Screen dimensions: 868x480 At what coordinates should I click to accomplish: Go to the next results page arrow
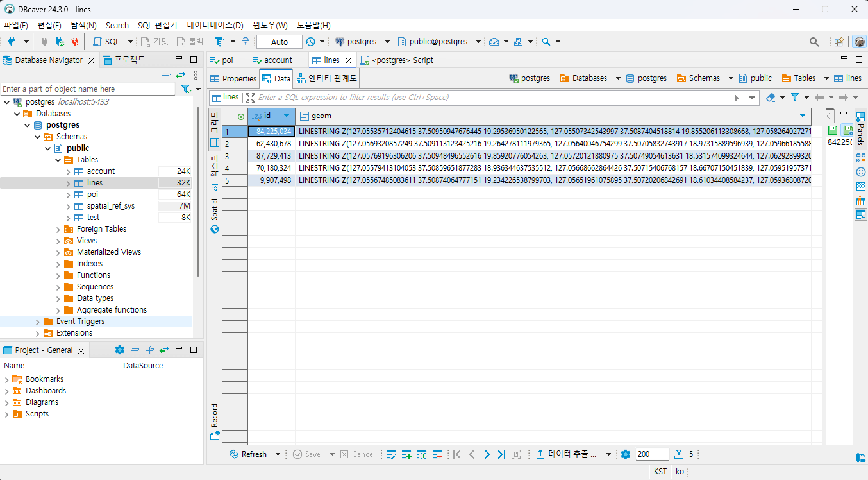pos(487,454)
